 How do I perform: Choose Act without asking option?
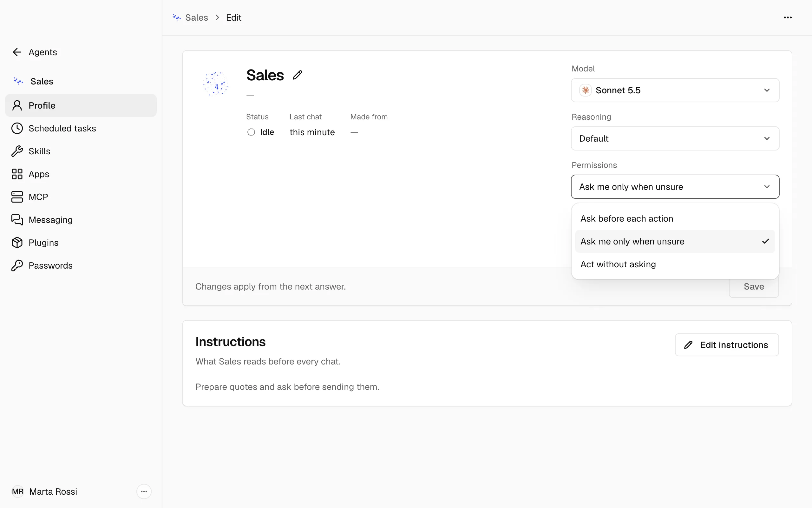pos(675,264)
